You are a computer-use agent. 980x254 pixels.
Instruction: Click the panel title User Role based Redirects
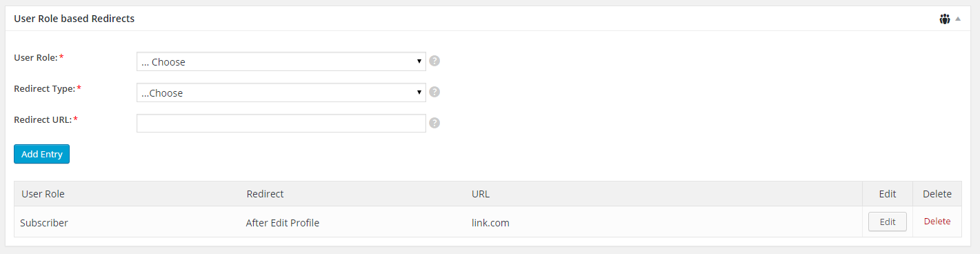tap(74, 19)
